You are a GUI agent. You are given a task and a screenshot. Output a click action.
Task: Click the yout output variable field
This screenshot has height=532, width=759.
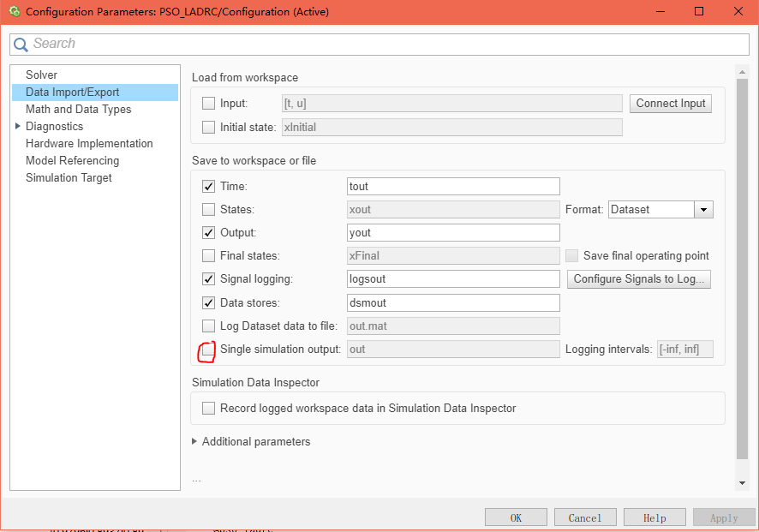(453, 233)
